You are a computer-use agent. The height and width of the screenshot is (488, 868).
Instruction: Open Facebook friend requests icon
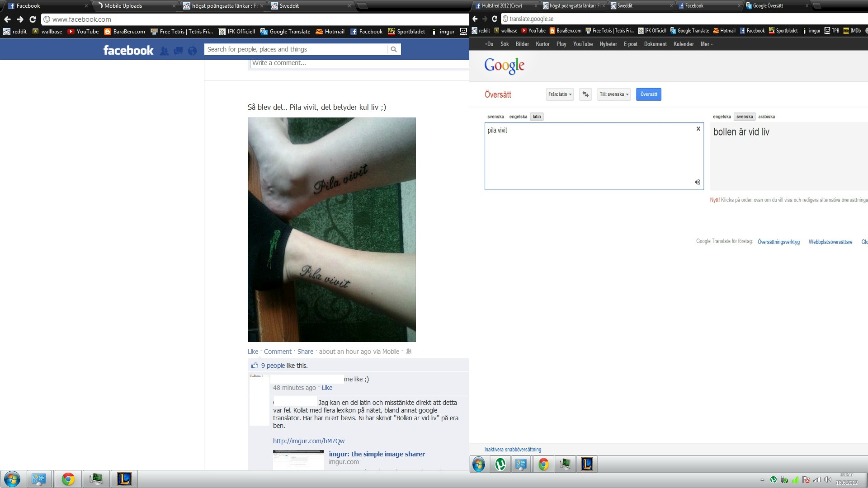tap(165, 51)
